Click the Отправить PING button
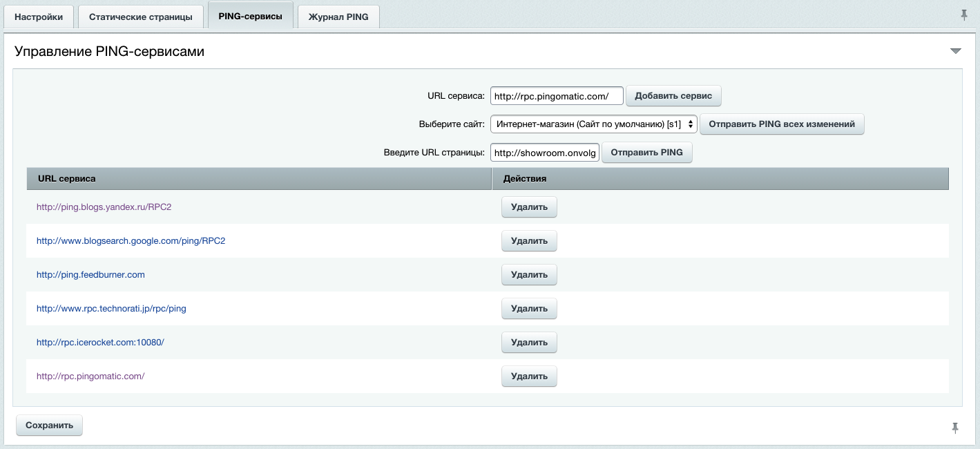Viewport: 980px width, 449px height. [646, 153]
